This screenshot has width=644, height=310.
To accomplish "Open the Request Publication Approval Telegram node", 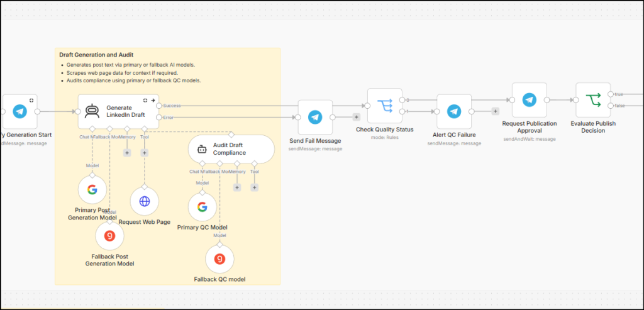I will click(x=530, y=100).
